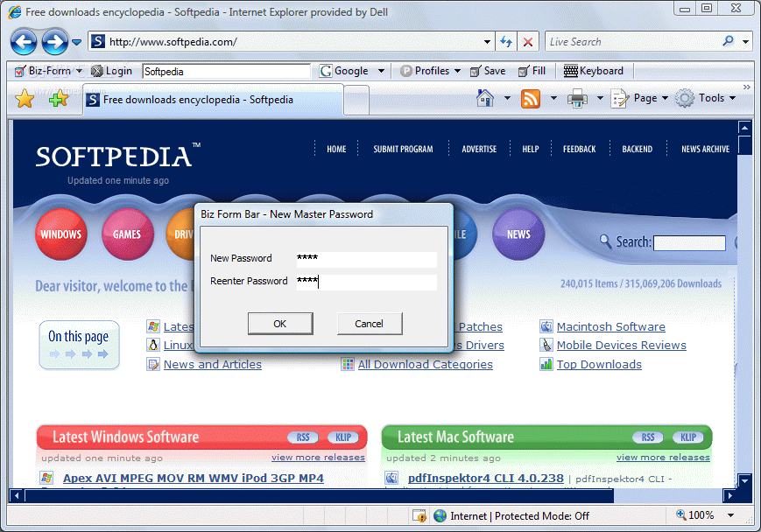Open the on-screen Keyboard button
Image resolution: width=761 pixels, height=532 pixels.
click(x=594, y=71)
